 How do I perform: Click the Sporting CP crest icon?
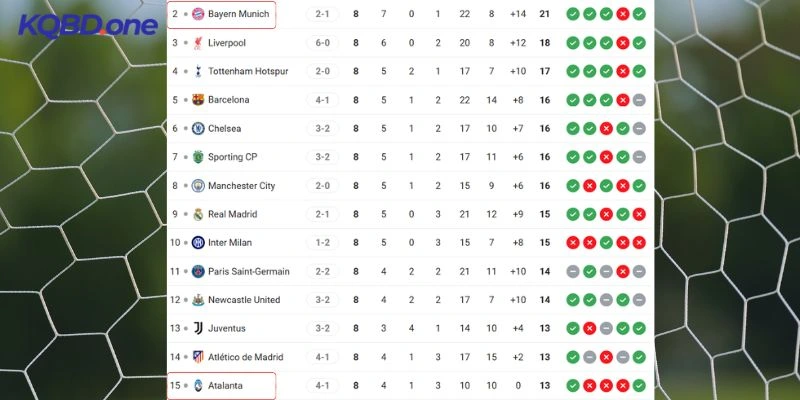click(x=198, y=157)
